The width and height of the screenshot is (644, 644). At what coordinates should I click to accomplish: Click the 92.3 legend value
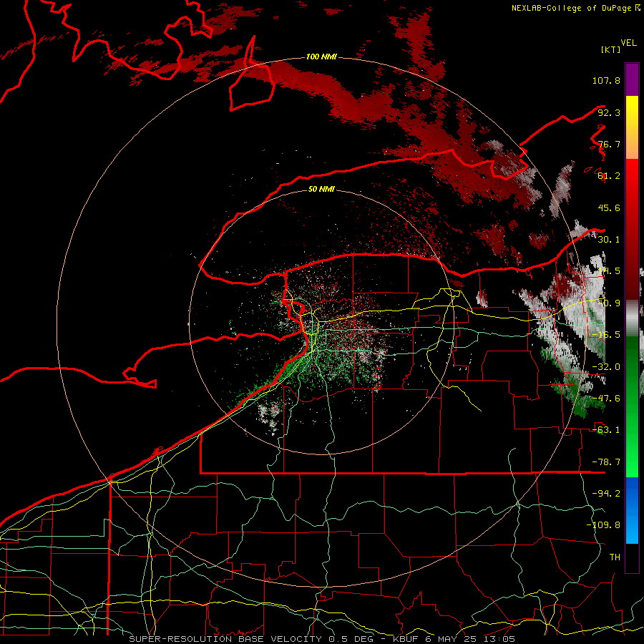click(x=609, y=112)
